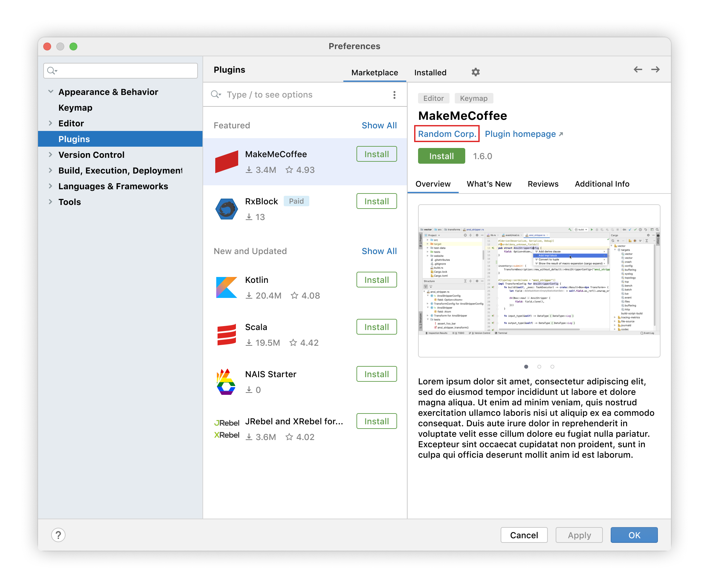Screen dimensions: 709x588
Task: Select the NAIS Starter plugin name
Action: [x=270, y=375]
